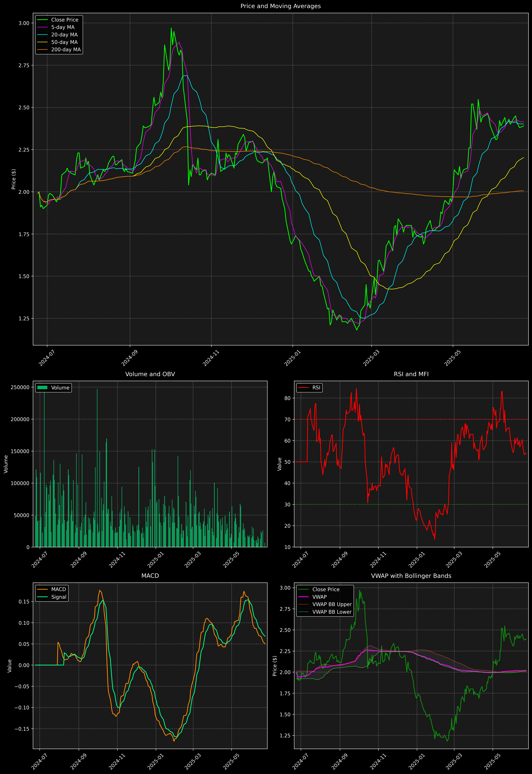Click the "RSI and MFI" chart title
This screenshot has height=774, width=532.
[411, 374]
